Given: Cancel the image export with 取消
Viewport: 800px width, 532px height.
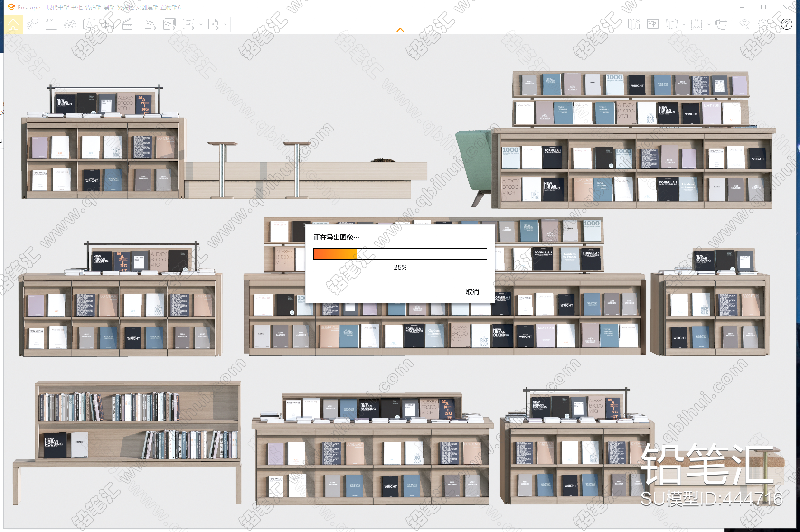Looking at the screenshot, I should click(x=472, y=292).
